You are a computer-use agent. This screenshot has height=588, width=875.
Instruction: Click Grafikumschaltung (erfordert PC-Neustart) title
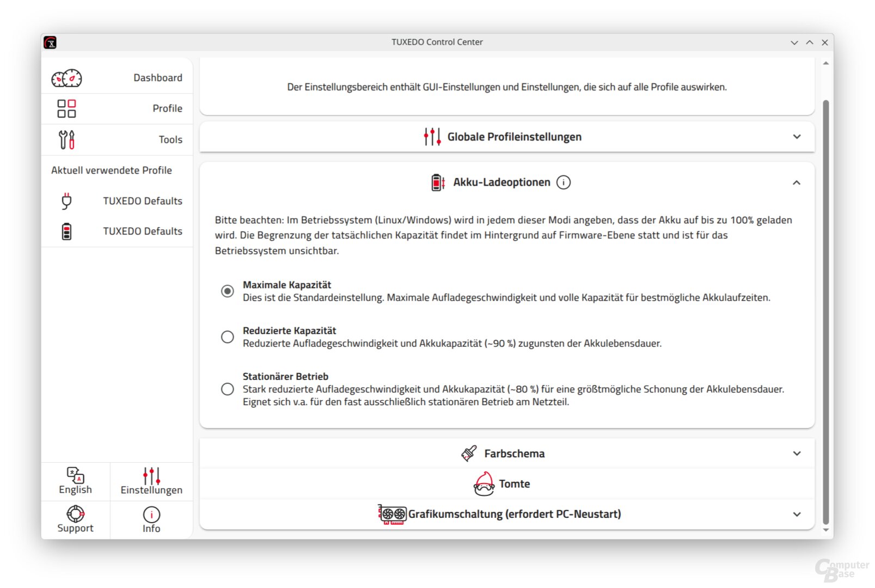pos(515,514)
